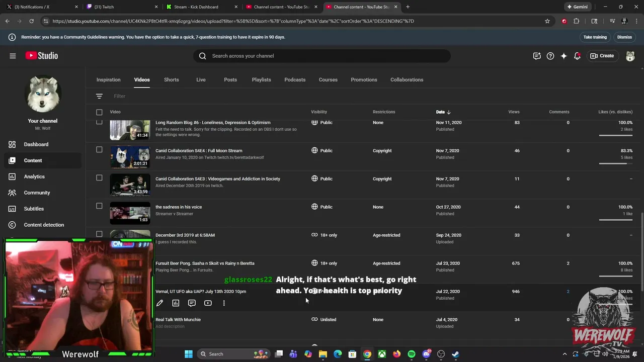Reload the page with the browser refresh icon
Screen dimensions: 644x362
[31, 21]
